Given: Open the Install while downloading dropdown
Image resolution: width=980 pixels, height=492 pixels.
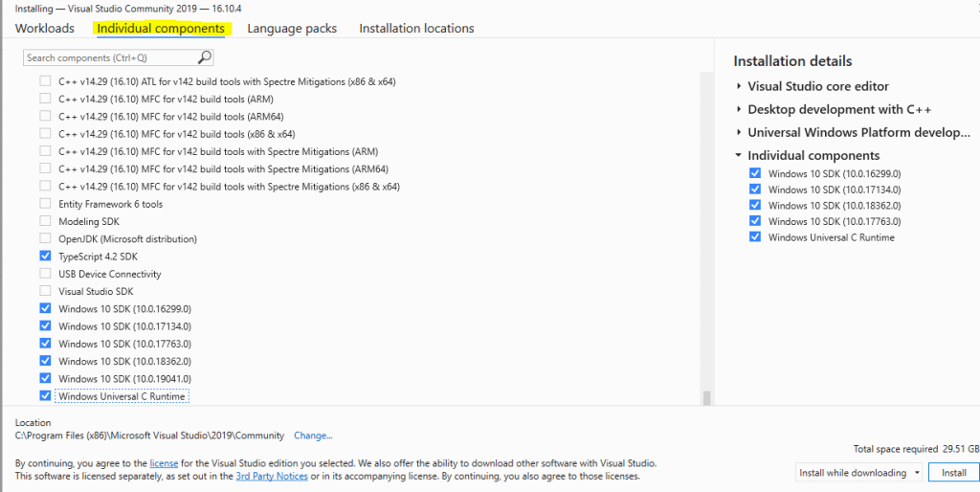Looking at the screenshot, I should point(859,473).
